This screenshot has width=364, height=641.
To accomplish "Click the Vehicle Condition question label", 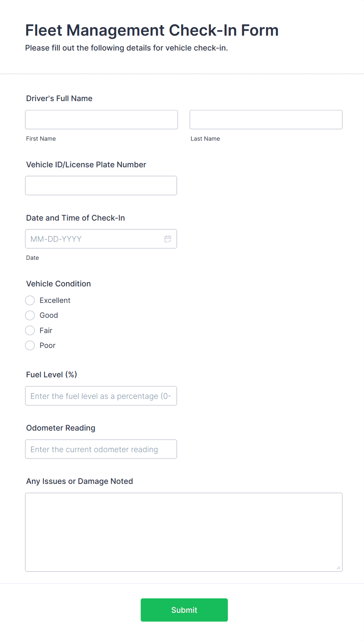I will (x=59, y=284).
